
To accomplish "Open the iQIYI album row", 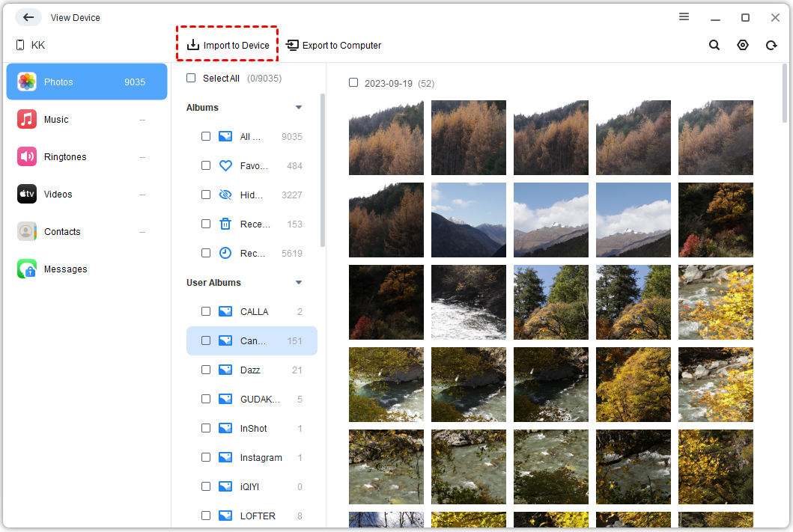I will tap(252, 486).
